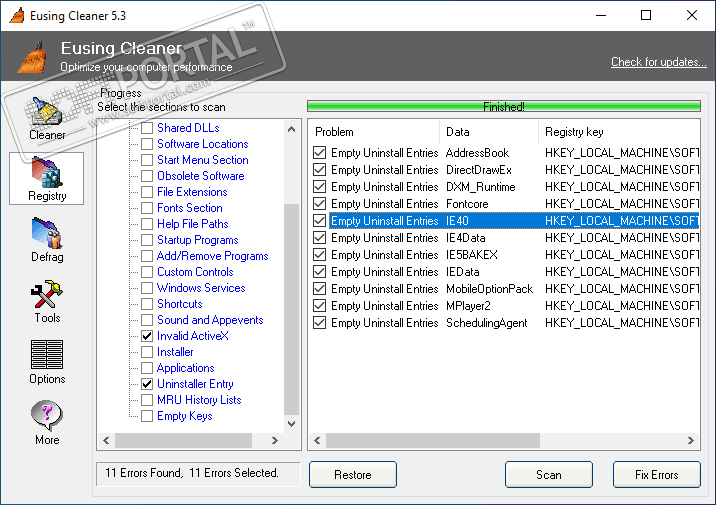Click the results horizontal scrollbar thumb

click(x=432, y=441)
